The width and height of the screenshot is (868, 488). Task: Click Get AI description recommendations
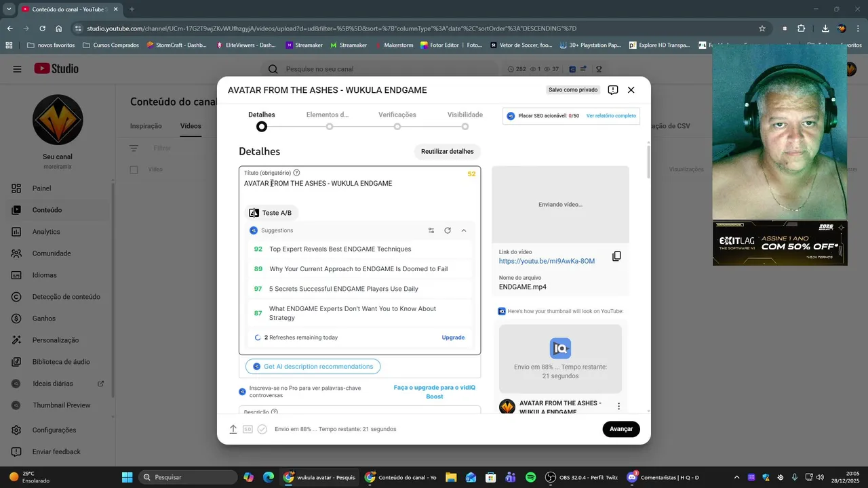click(x=313, y=367)
